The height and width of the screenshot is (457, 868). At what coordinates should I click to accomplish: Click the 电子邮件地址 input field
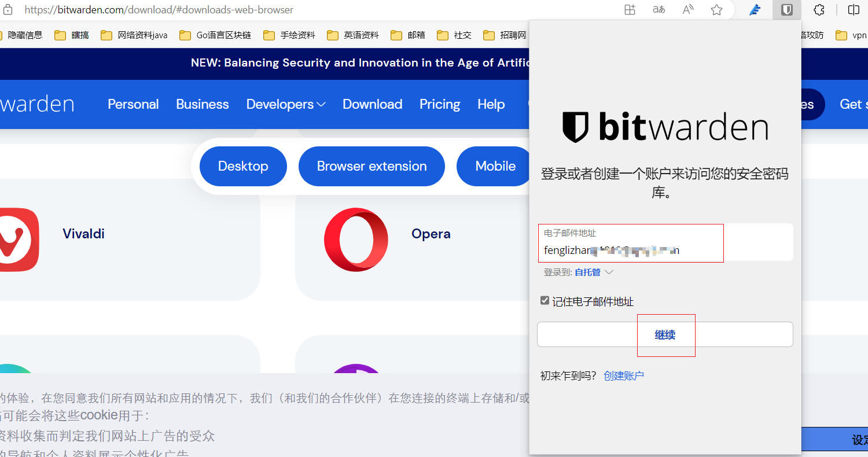click(x=665, y=242)
